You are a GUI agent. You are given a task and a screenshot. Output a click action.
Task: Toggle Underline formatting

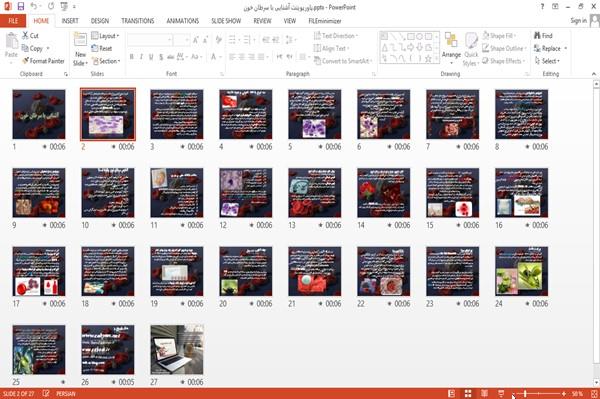click(x=151, y=57)
